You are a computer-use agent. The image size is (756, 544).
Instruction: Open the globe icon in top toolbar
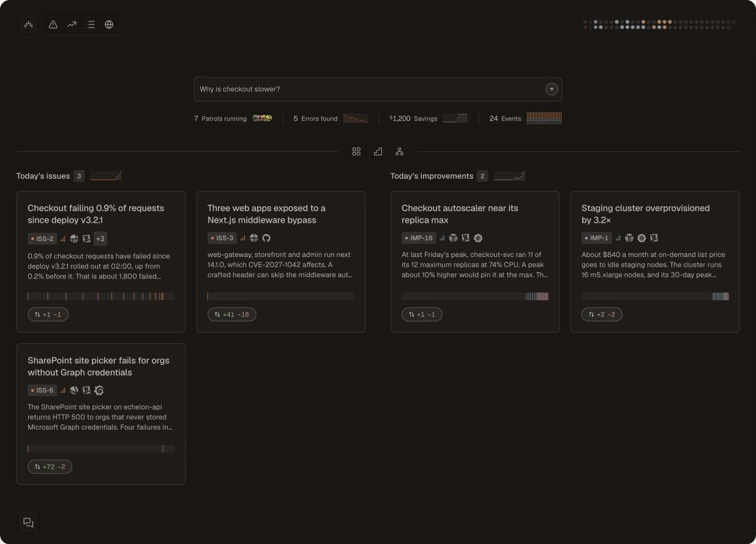click(109, 24)
